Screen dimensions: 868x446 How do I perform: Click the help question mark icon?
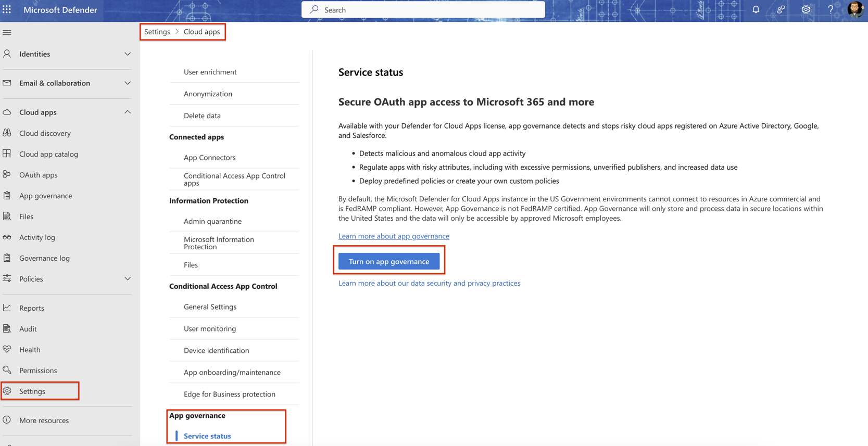tap(831, 10)
